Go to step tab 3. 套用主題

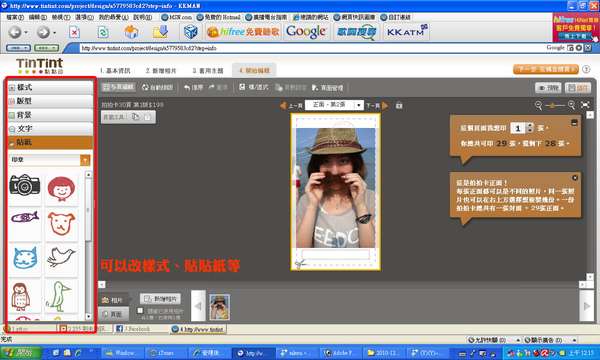(x=208, y=71)
